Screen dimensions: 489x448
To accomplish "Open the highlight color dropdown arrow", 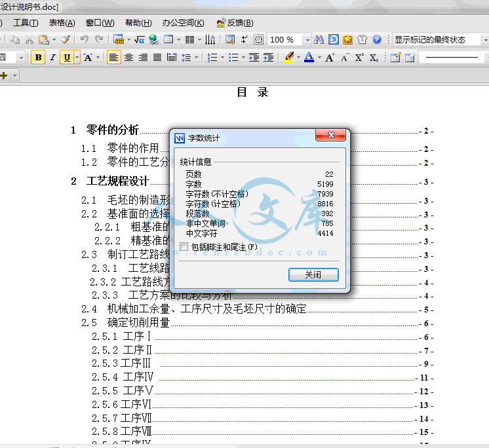I will 298,58.
